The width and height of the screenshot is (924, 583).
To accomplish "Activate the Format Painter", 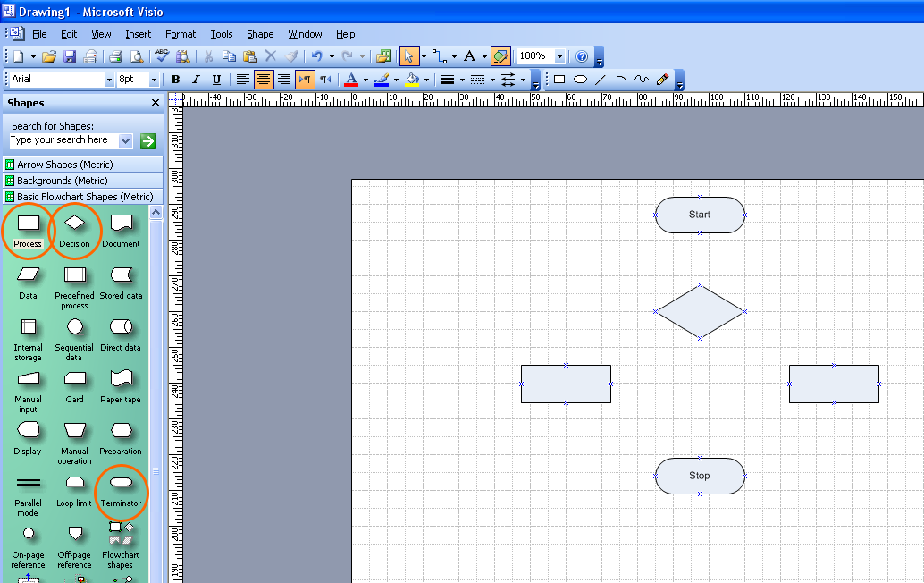I will tap(290, 55).
